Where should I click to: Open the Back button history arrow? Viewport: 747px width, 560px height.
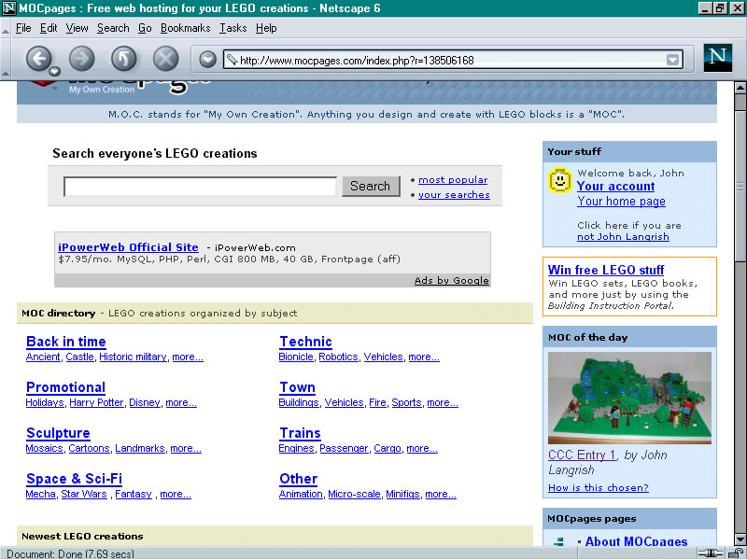pos(55,72)
